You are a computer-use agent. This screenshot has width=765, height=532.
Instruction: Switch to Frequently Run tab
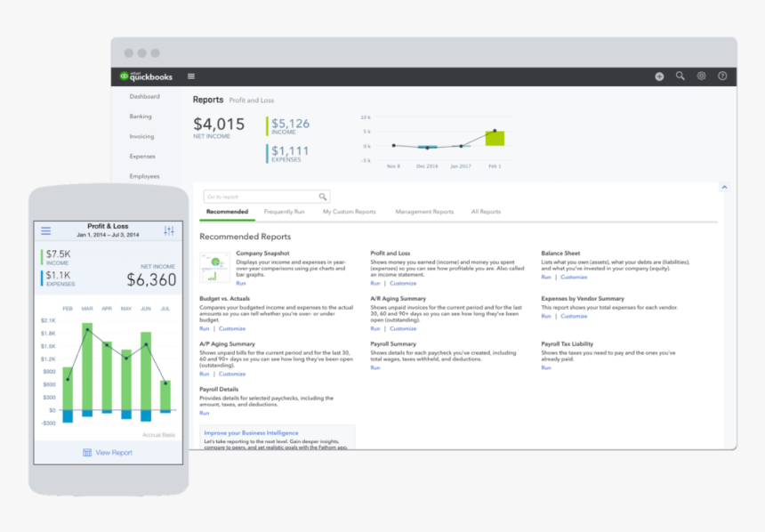pyautogui.click(x=284, y=212)
